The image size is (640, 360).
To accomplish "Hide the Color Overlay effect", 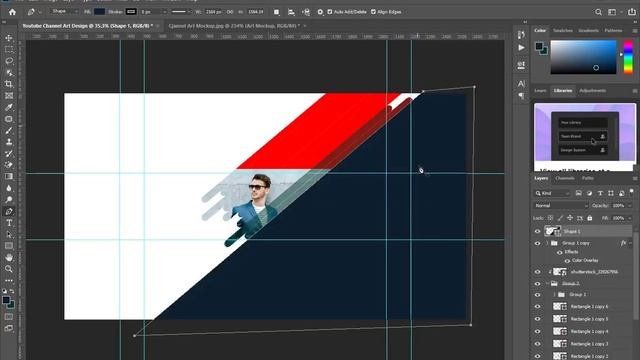I will pyautogui.click(x=567, y=261).
